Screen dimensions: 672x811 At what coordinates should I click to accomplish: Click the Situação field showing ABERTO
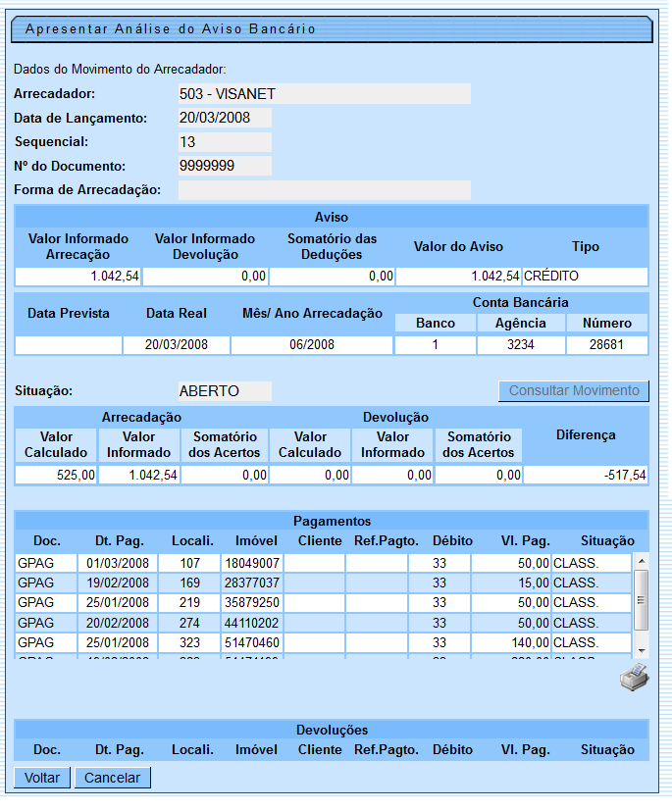[x=225, y=391]
